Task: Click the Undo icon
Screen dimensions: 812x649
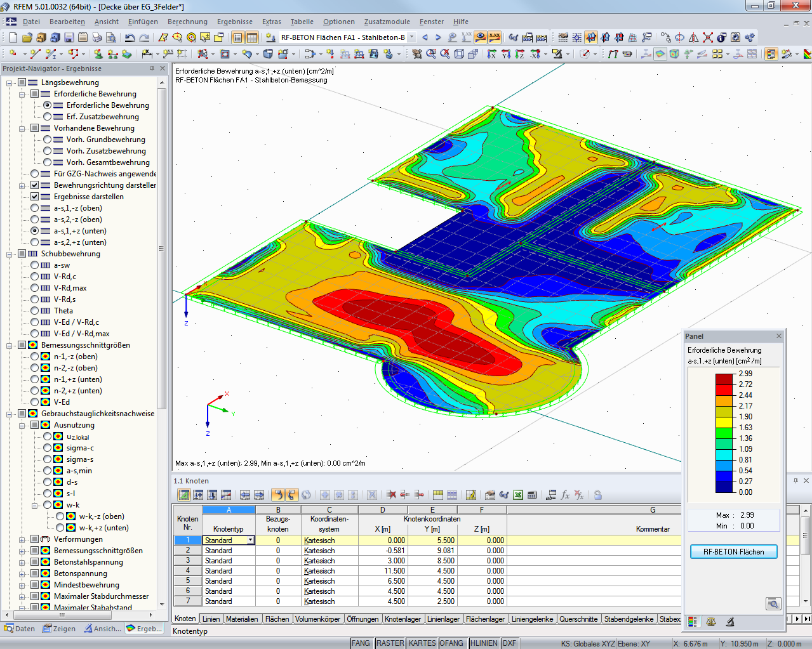Action: [130, 38]
